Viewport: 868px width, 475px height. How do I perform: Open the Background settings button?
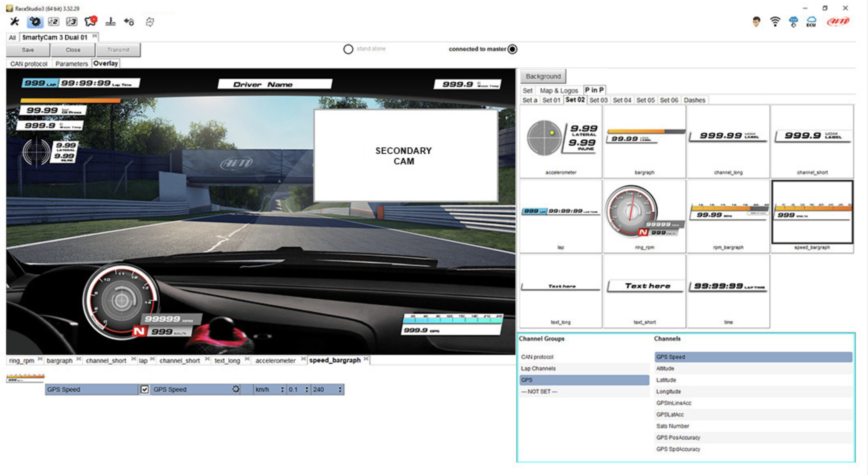(543, 76)
